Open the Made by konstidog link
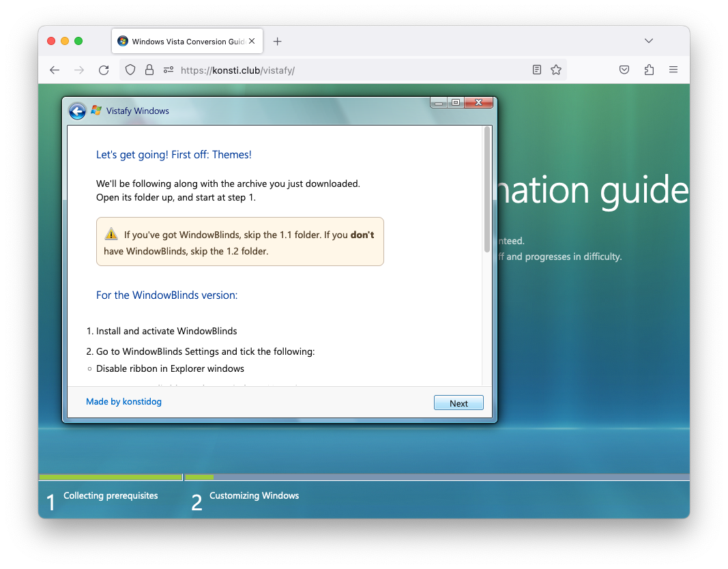This screenshot has height=569, width=728. (123, 401)
